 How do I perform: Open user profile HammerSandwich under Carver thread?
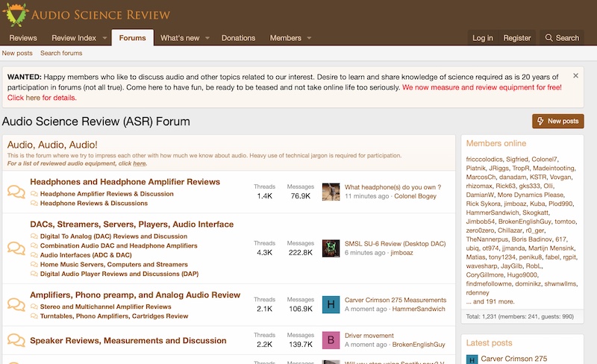419,309
